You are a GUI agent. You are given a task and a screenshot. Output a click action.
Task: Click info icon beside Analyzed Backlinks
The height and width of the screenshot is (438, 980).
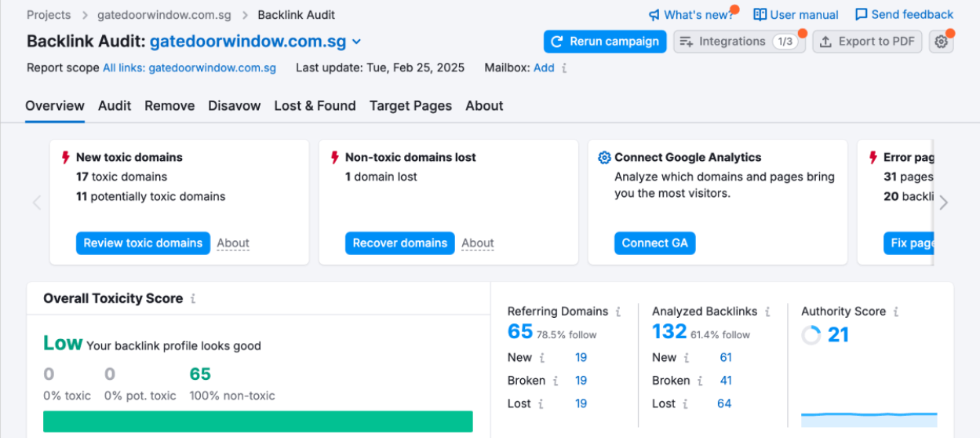pos(767,312)
